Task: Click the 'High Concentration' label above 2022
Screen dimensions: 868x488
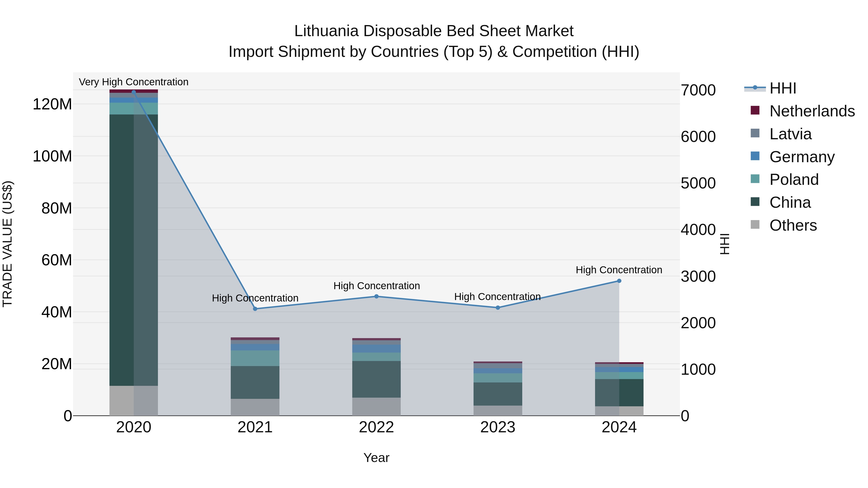Action: (377, 286)
